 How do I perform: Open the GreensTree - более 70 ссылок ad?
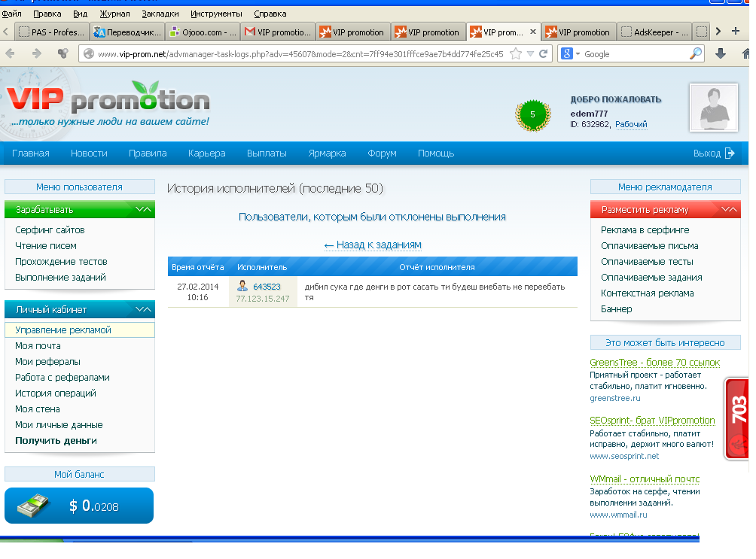654,363
